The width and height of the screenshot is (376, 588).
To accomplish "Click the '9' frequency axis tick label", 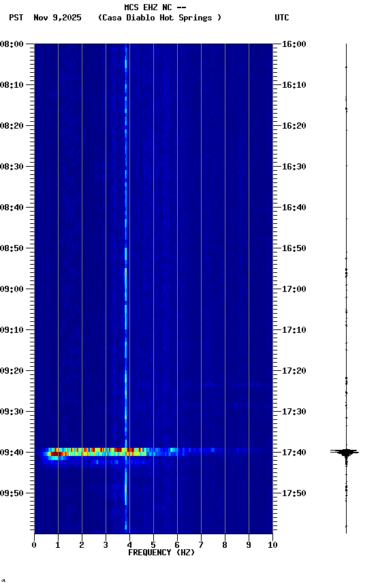I will [x=249, y=545].
